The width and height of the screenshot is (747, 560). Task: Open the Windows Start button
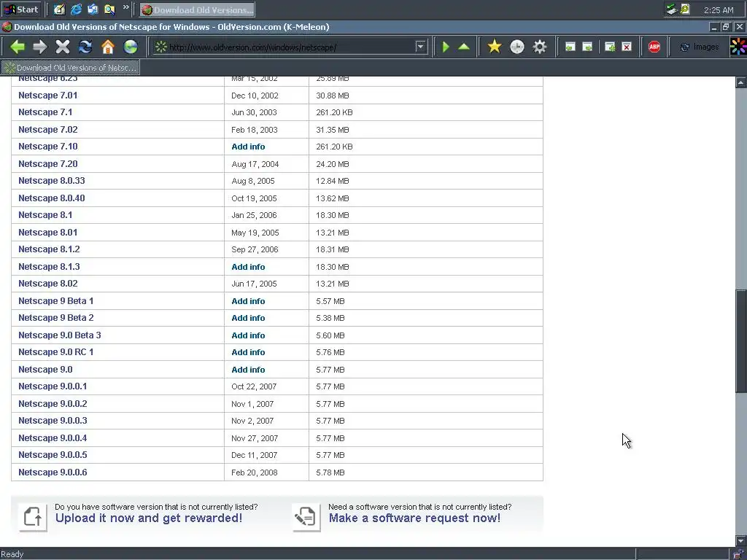21,9
